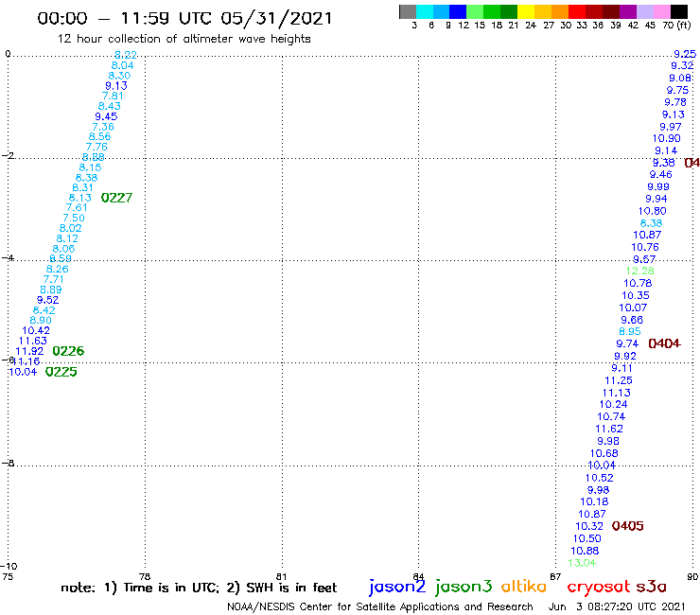Click the wave height value 9.45

(106, 116)
